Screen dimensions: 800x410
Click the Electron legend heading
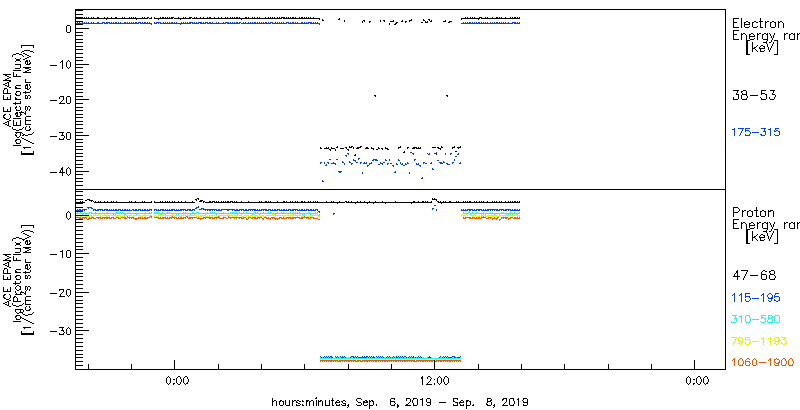point(758,23)
